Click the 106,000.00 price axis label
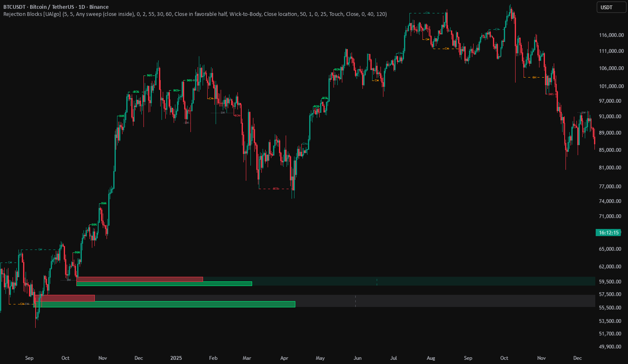Image resolution: width=628 pixels, height=364 pixels. (611, 68)
